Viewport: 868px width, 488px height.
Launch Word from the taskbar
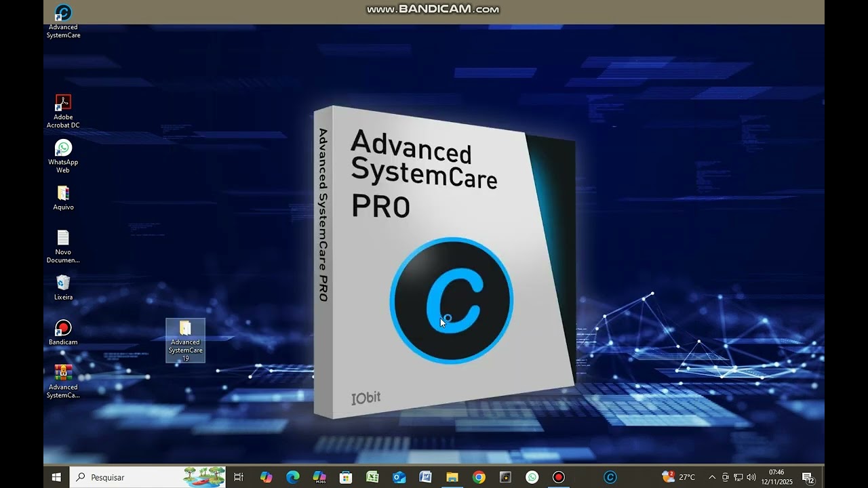point(426,477)
